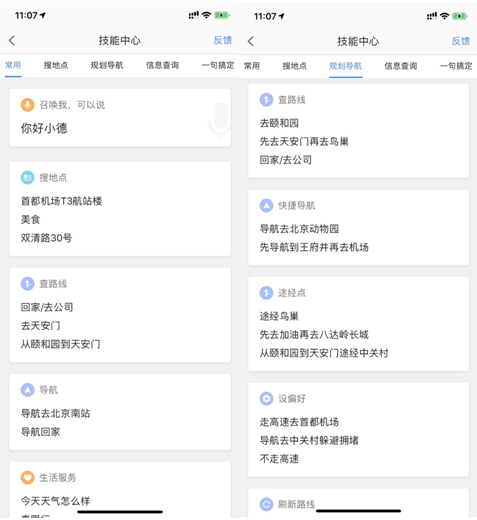Image resolution: width=477 pixels, height=520 pixels.
Task: Go back using right screen's back arrow
Action: (x=251, y=41)
